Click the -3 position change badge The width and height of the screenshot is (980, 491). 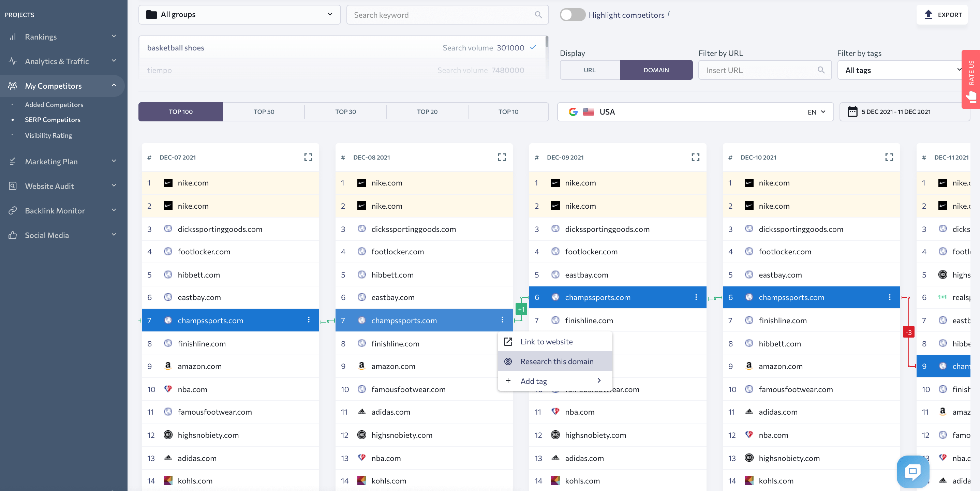pos(908,332)
